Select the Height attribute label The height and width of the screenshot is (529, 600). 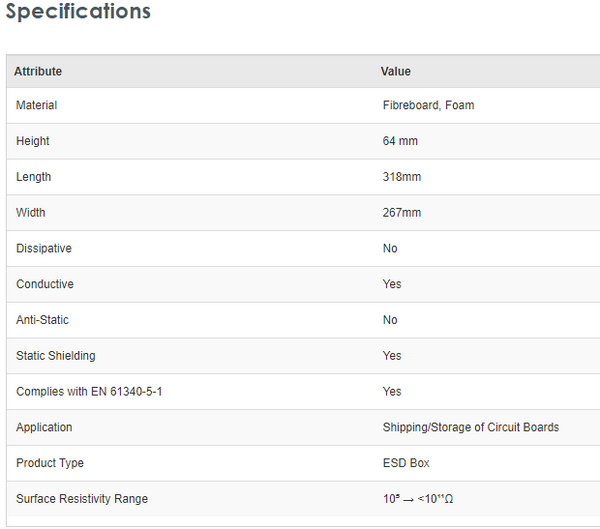(33, 141)
